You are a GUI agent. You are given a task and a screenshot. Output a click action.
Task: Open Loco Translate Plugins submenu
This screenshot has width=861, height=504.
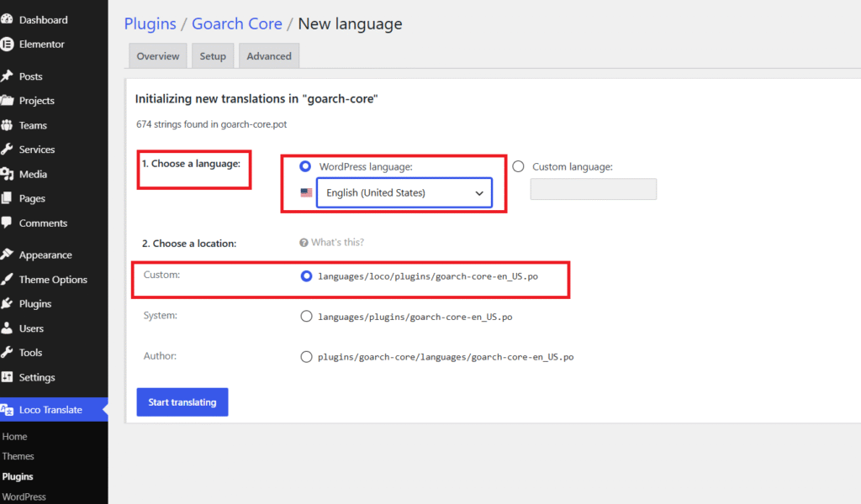tap(18, 476)
